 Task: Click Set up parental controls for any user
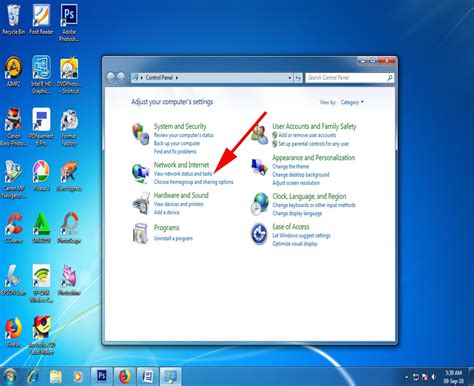314,144
